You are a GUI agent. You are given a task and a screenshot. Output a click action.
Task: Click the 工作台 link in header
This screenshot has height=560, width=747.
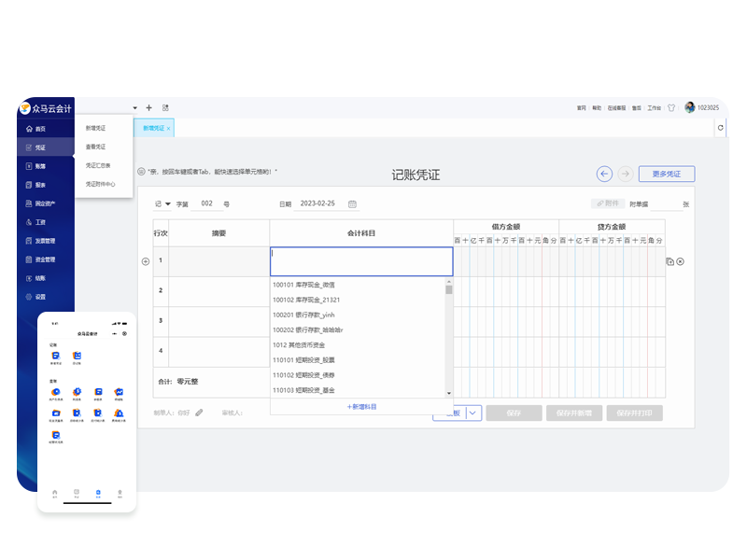click(x=655, y=108)
